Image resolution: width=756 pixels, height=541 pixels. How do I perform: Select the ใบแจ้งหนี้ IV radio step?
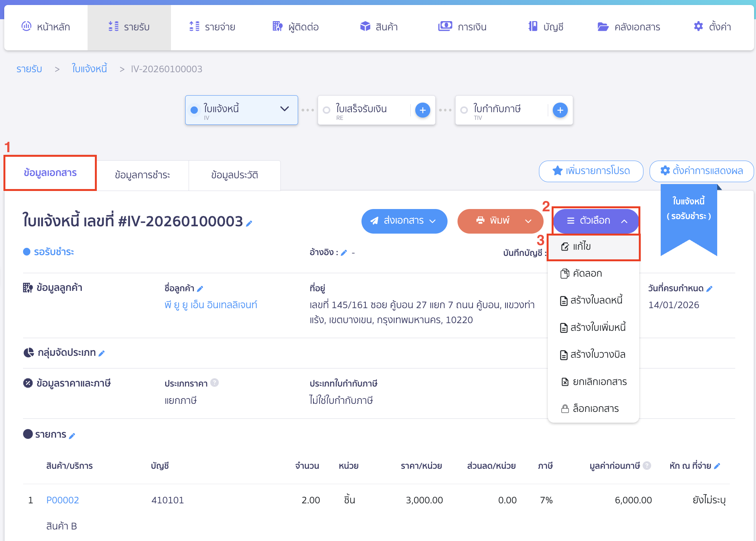194,110
